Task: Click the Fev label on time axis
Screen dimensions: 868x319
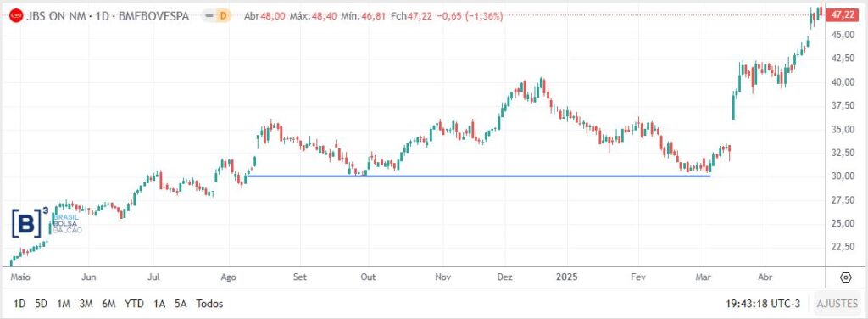Action: (638, 277)
